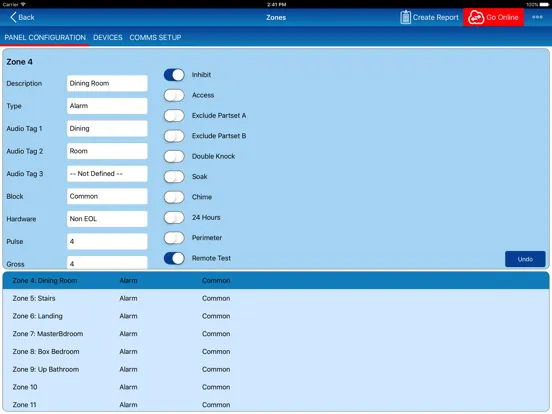
Task: Tap the Back chevron icon
Action: (x=13, y=17)
